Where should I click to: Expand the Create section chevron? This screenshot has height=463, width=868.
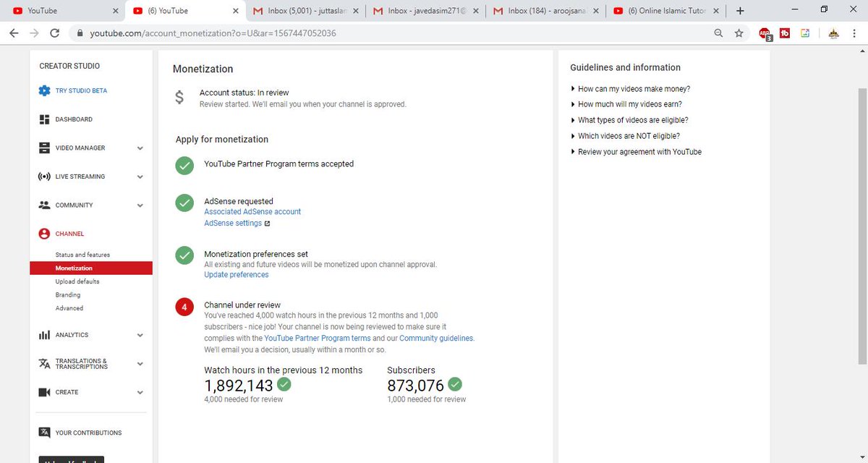point(140,392)
